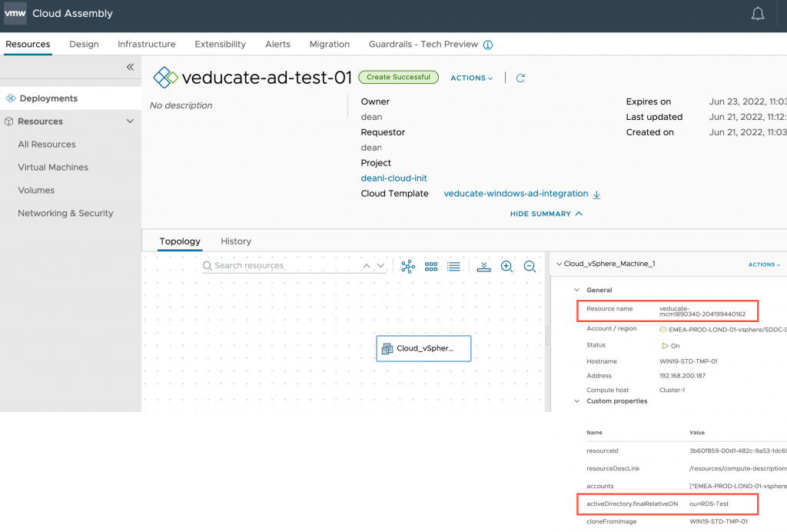Image resolution: width=787 pixels, height=532 pixels.
Task: Expand the Cloud_vSphere_Machine_1 panel chevron
Action: click(x=559, y=264)
